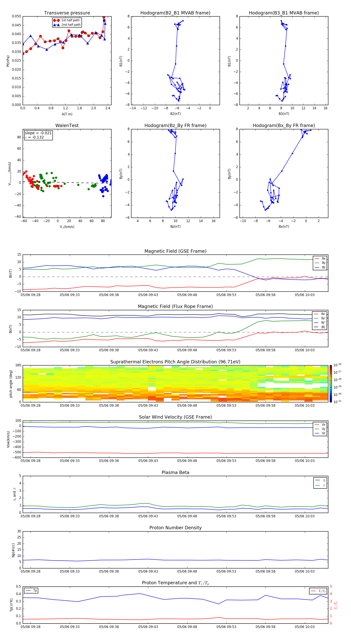
Task: Click '05/06 09:58' tick in Proton Temperature panel
Action: point(265,627)
